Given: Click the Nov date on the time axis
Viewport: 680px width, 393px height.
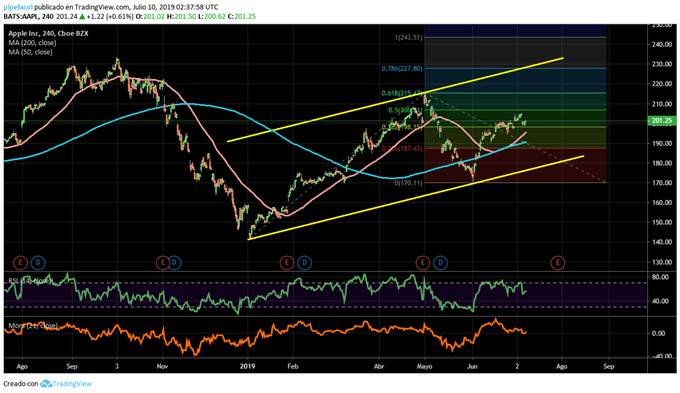Looking at the screenshot, I should (x=162, y=367).
